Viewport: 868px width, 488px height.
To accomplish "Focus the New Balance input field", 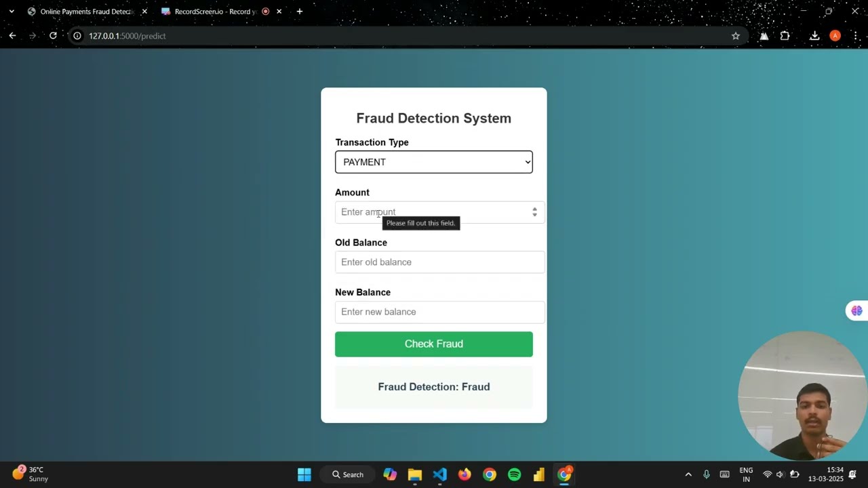I will [439, 312].
